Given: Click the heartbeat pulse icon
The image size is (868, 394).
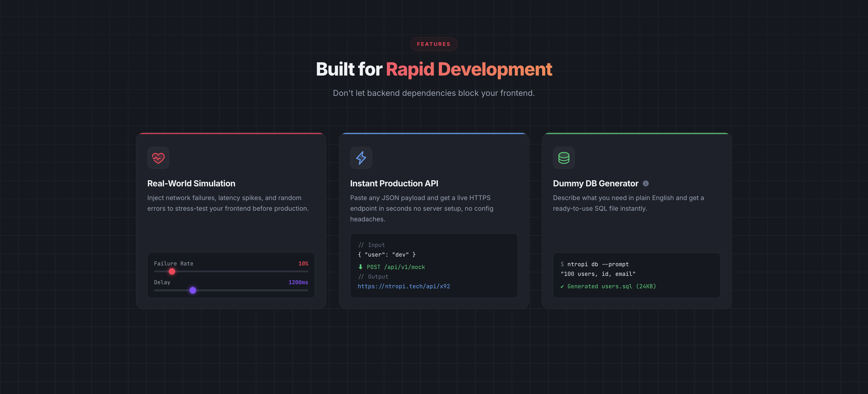Looking at the screenshot, I should [158, 158].
